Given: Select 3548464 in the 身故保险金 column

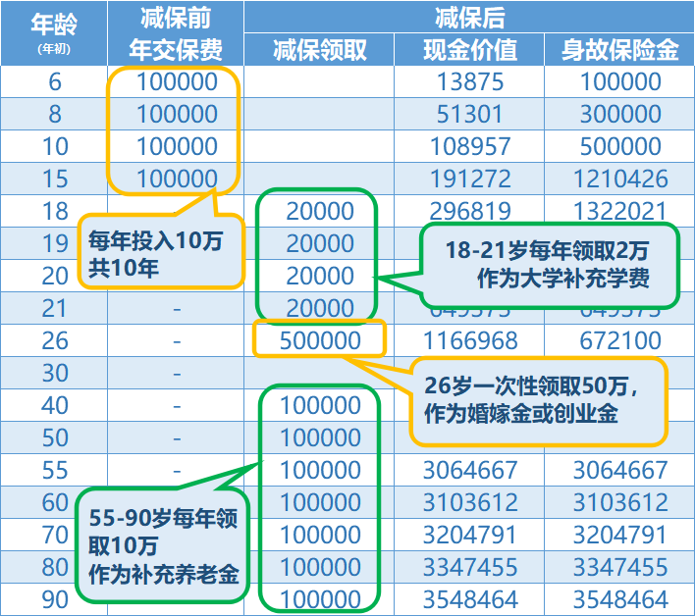Looking at the screenshot, I should tap(620, 599).
